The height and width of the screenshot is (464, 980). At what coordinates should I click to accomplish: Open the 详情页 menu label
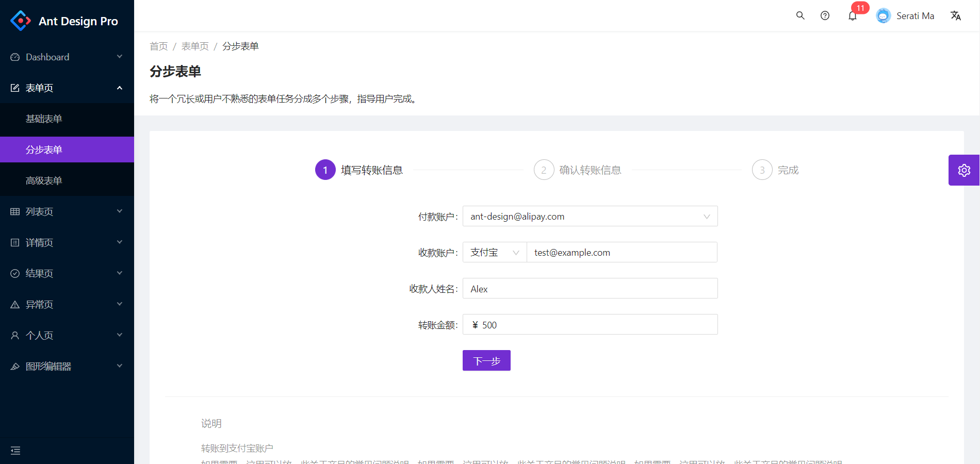[39, 243]
